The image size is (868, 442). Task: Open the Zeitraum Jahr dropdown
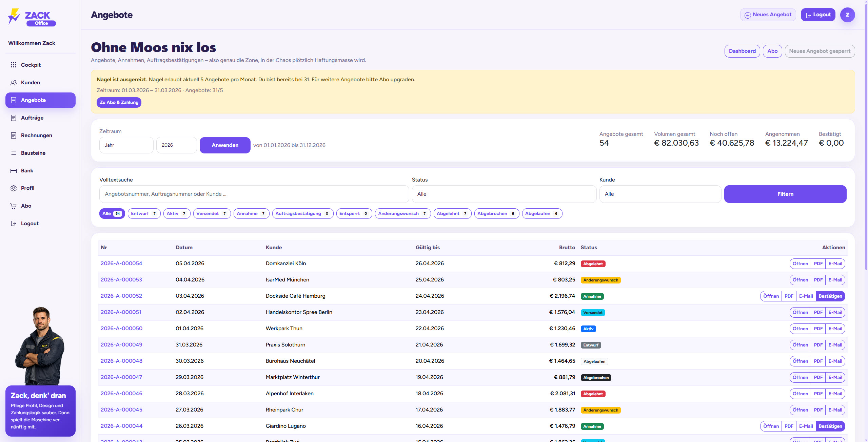126,145
